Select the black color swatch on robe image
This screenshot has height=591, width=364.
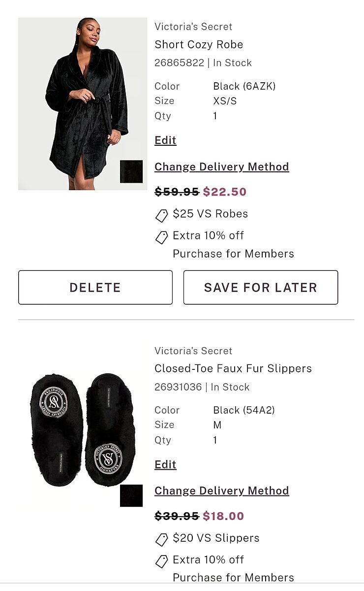point(131,171)
